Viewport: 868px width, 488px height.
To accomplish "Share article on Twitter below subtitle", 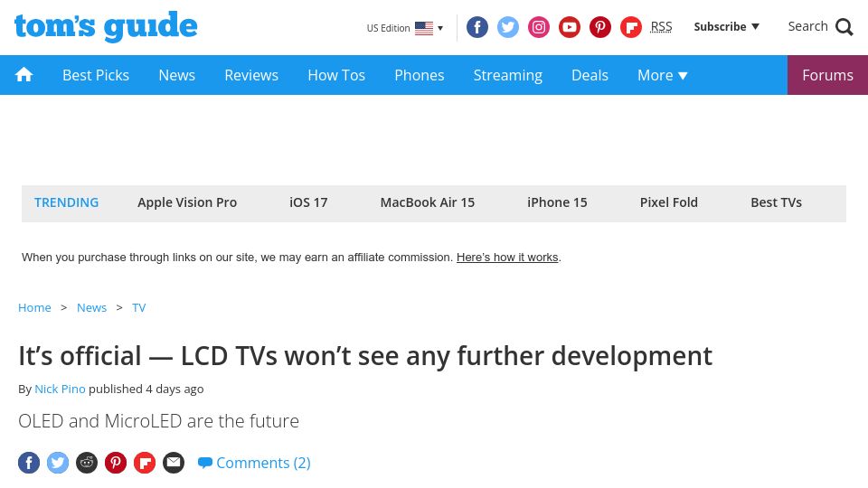I will [x=58, y=463].
